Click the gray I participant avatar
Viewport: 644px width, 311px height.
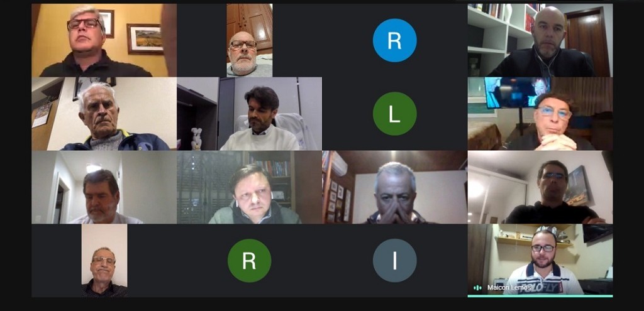pos(394,261)
